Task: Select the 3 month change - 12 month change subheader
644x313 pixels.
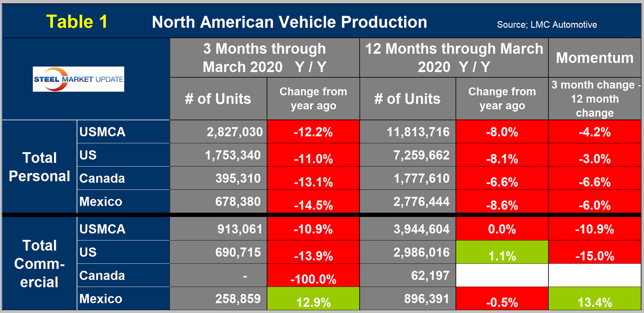Action: [594, 99]
